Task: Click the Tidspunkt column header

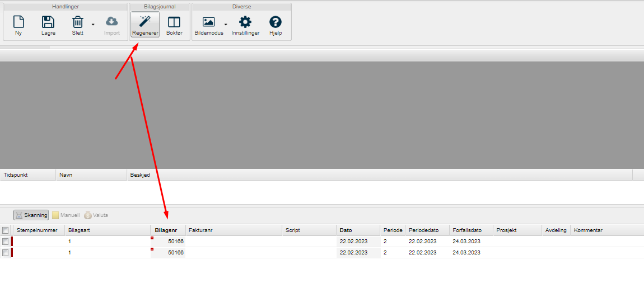Action: coord(16,175)
